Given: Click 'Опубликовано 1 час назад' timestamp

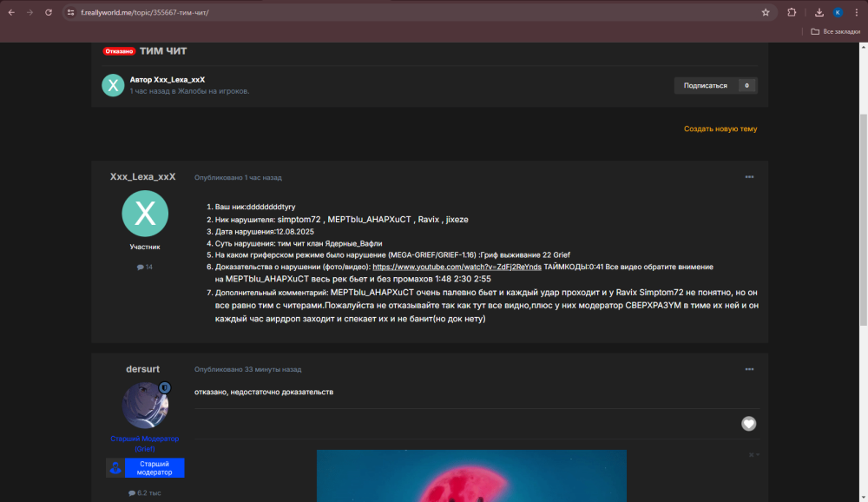Looking at the screenshot, I should point(238,177).
